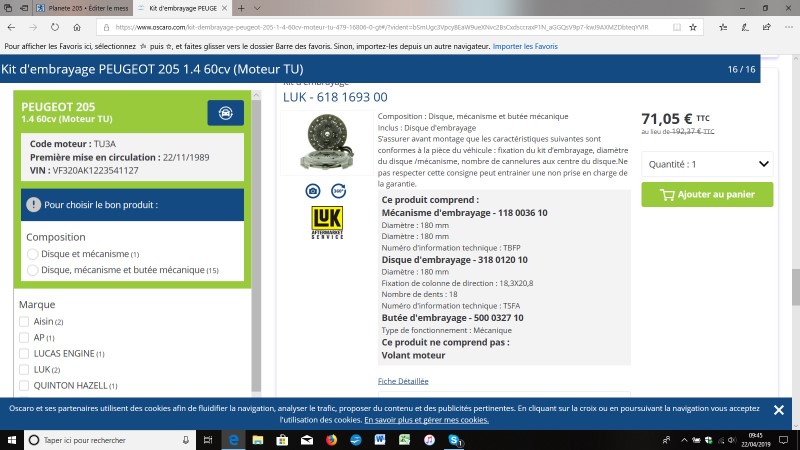Select the 'Kit d'embrayage PEUGE' tab
Image resolution: width=800 pixels, height=450 pixels.
(183, 8)
